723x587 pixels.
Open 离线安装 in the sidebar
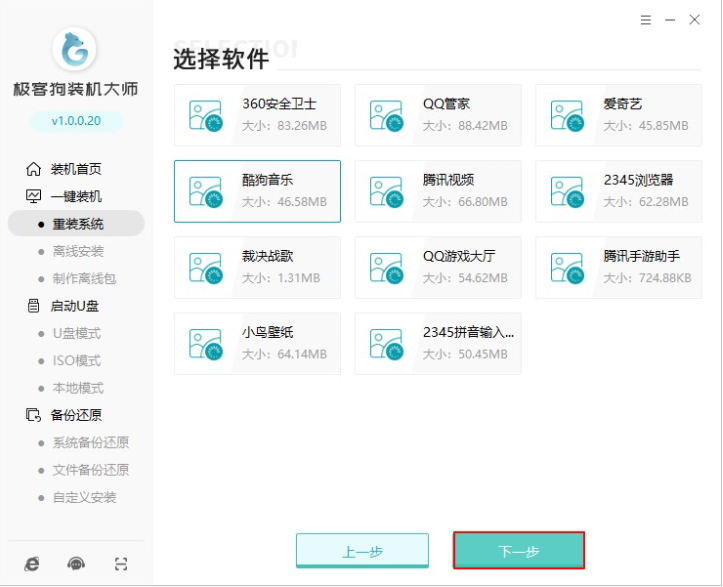pos(78,251)
